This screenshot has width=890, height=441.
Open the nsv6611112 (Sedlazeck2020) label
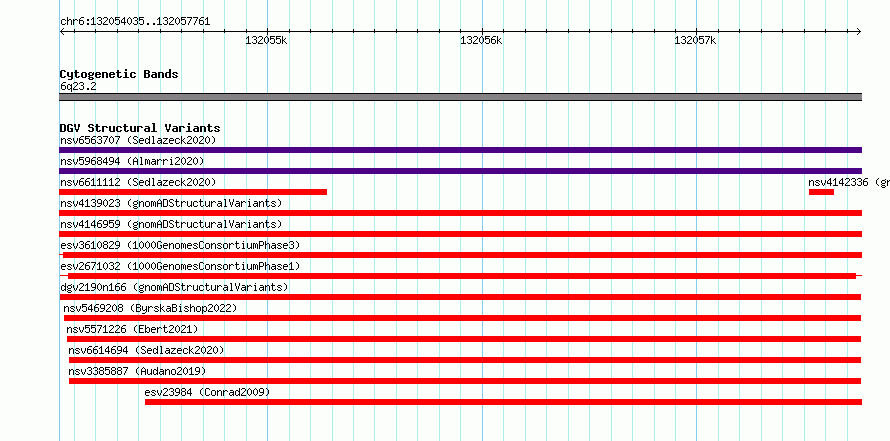[138, 182]
